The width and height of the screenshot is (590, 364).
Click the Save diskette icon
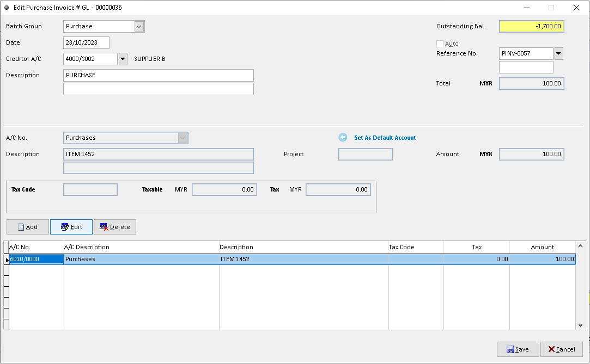(x=511, y=349)
